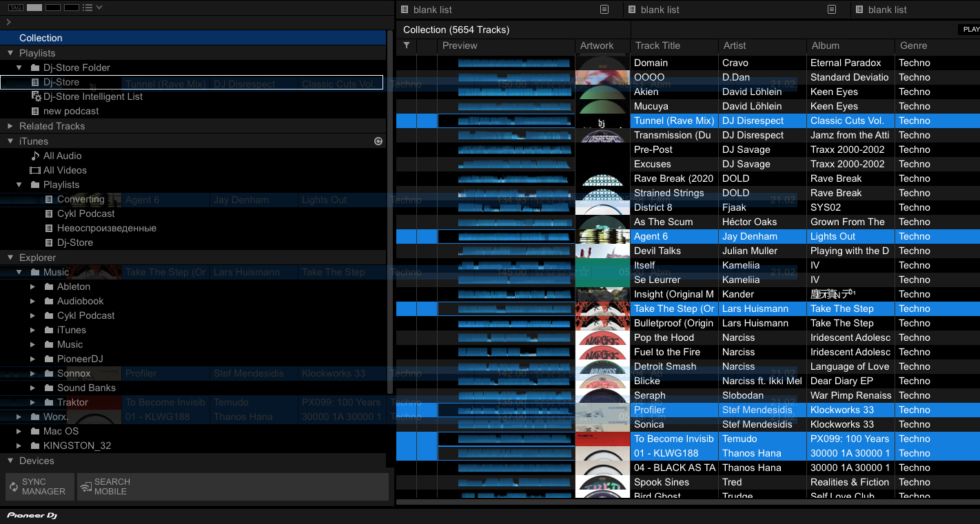Click the Dj-Store playlist icon under Dj-Store Folder
This screenshot has width=980, height=524.
point(36,82)
